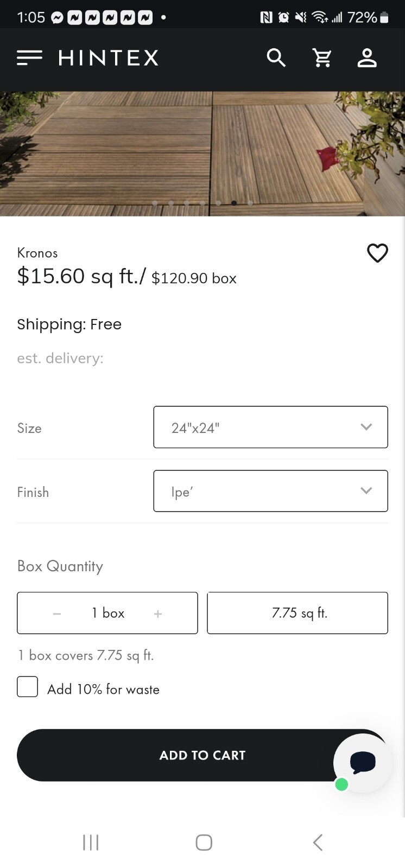
Task: Open the live chat bubble
Action: (363, 762)
